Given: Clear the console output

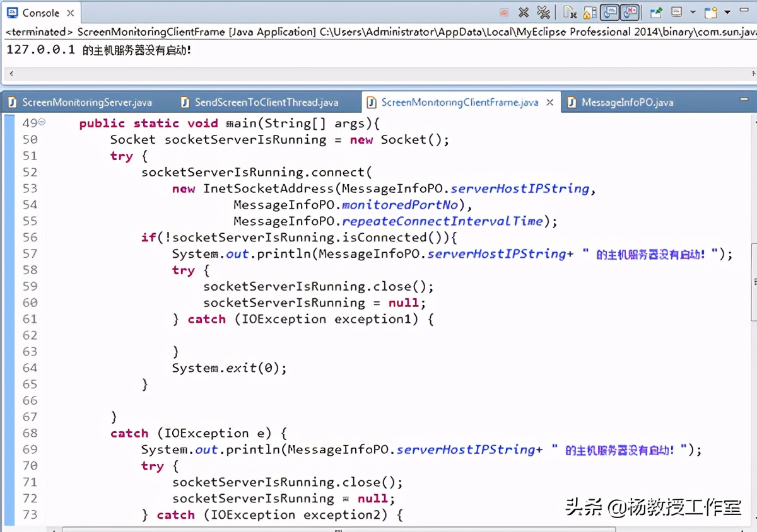Looking at the screenshot, I should coord(570,12).
